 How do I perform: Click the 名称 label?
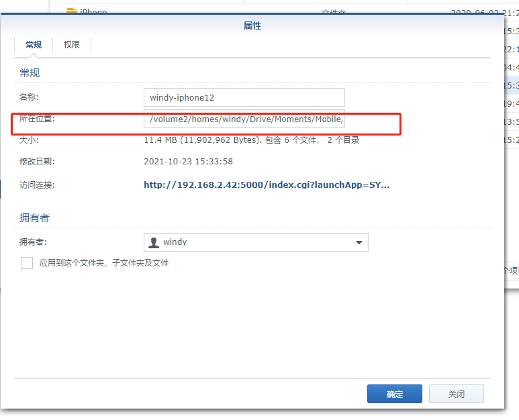click(29, 97)
